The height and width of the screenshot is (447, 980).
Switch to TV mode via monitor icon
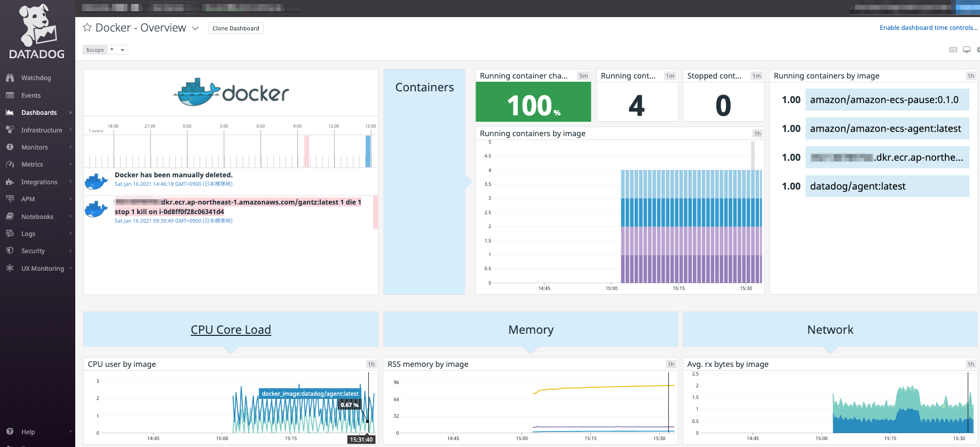point(967,50)
